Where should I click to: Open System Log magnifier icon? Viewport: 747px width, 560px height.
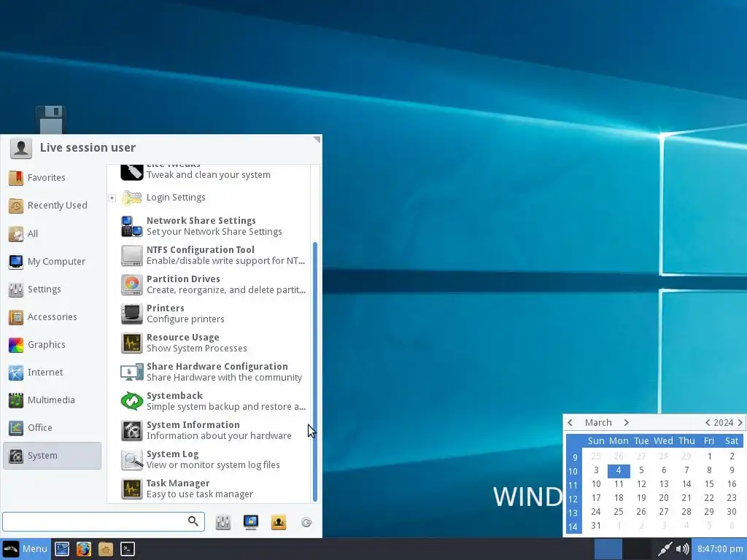tap(131, 459)
